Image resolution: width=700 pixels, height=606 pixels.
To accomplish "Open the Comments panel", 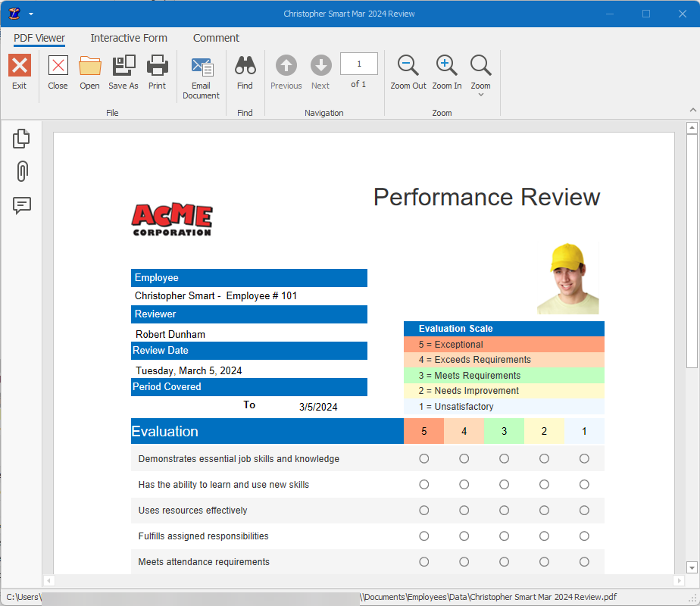I will (20, 206).
